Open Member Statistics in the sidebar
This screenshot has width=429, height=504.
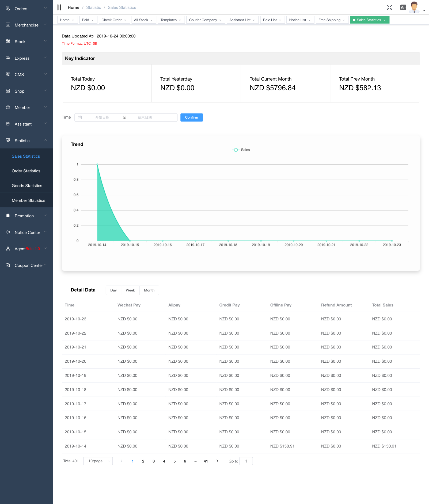pos(28,200)
